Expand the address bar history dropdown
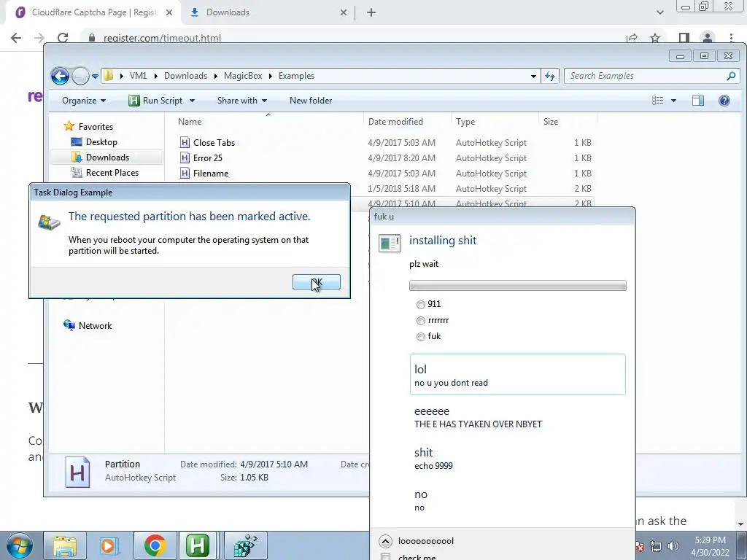The image size is (747, 560). 533,76
